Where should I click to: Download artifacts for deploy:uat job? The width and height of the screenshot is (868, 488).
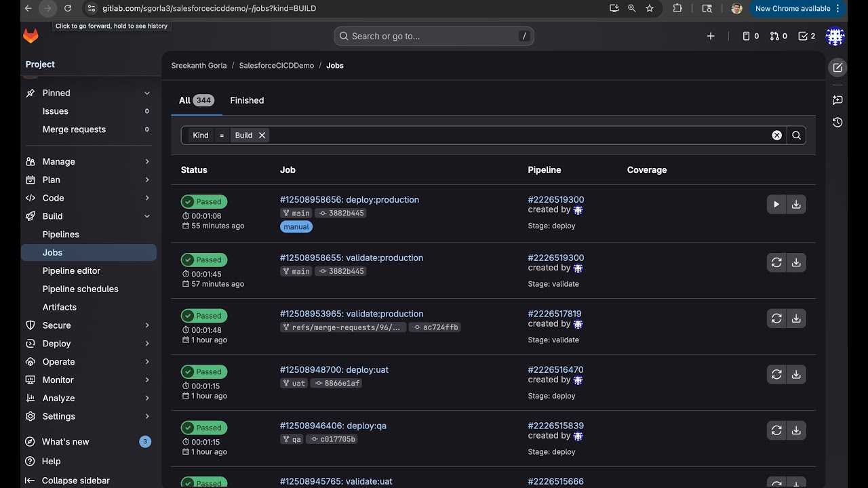click(x=796, y=374)
